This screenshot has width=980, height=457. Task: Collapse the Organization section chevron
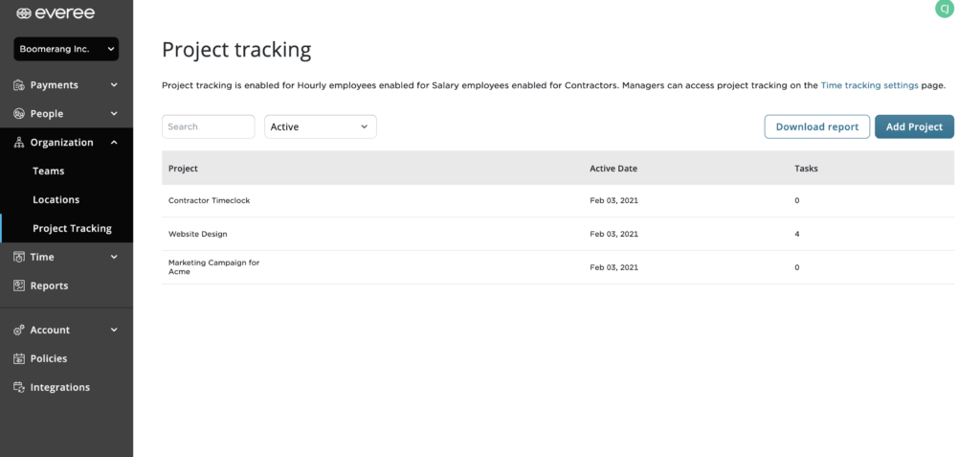(x=114, y=143)
